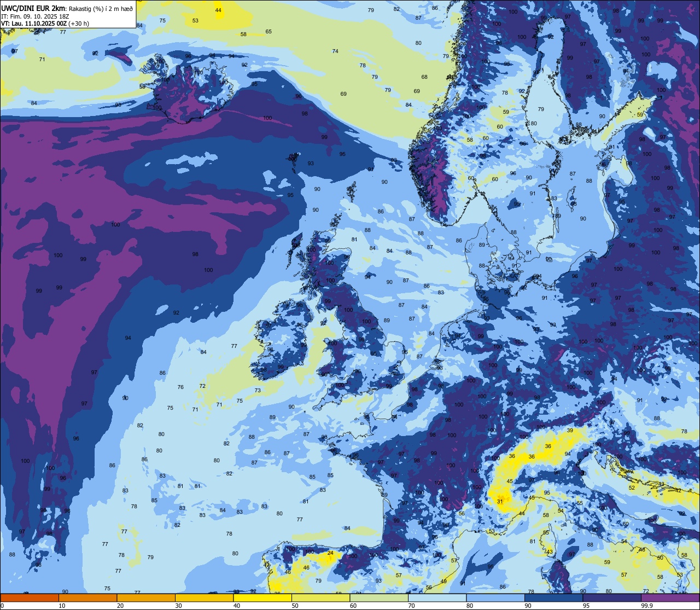Click the yellow legend swatch between 40 and 50
This screenshot has height=610, width=700.
coord(262,598)
